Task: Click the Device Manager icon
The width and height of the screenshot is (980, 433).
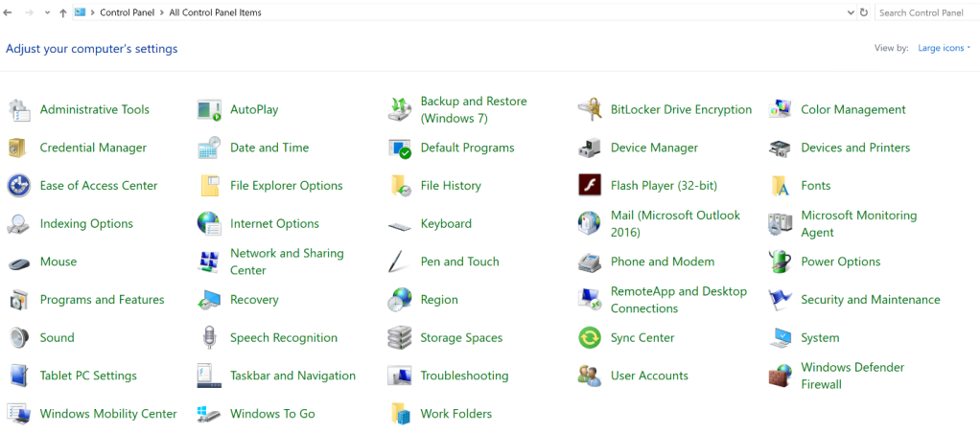Action: tap(590, 148)
